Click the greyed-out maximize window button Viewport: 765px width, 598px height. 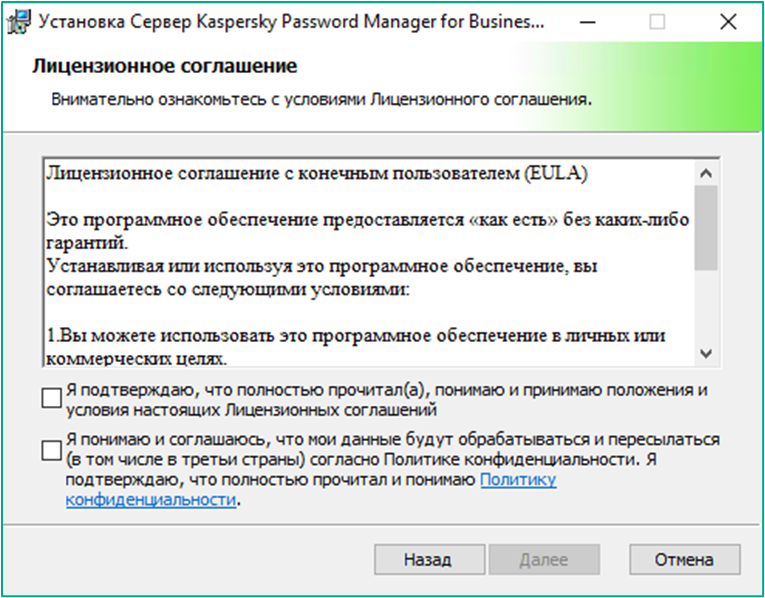coord(657,22)
